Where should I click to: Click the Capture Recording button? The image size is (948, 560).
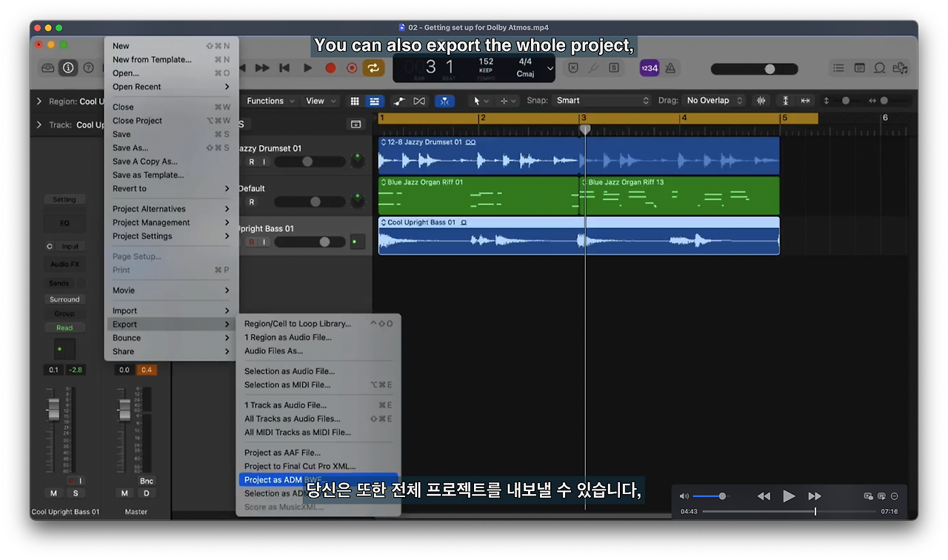pyautogui.click(x=352, y=67)
